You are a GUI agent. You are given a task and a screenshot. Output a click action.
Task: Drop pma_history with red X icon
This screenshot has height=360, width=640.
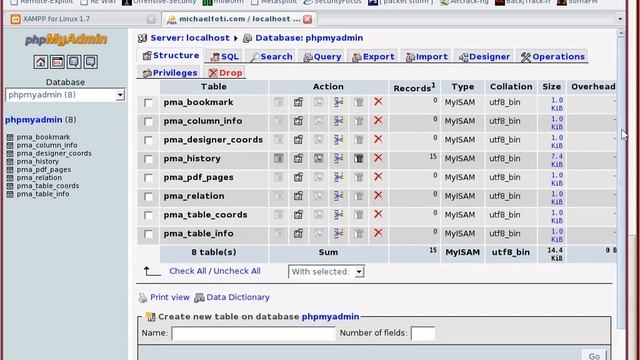pos(378,158)
